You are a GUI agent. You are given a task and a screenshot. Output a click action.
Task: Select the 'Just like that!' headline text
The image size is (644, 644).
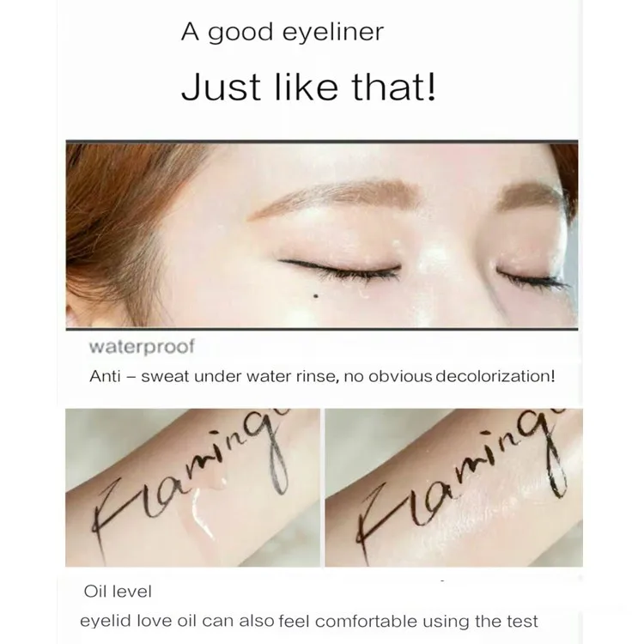[308, 87]
